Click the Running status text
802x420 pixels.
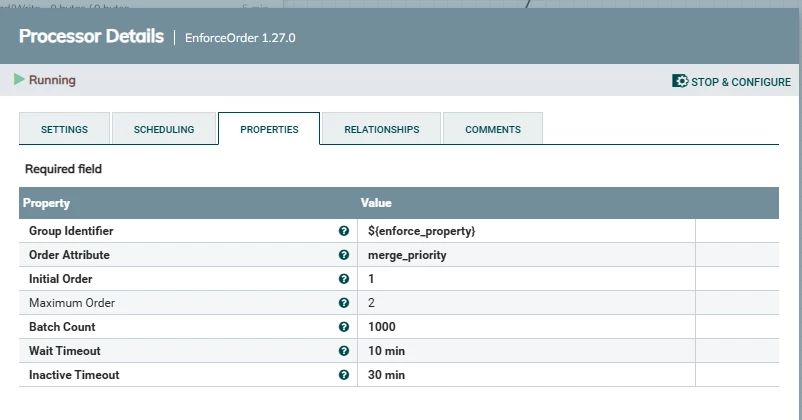pyautogui.click(x=52, y=80)
